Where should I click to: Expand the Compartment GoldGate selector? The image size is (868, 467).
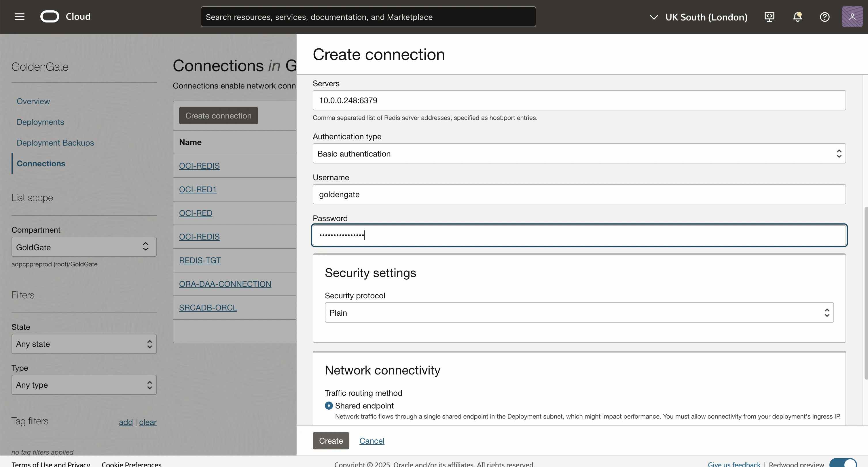point(84,247)
